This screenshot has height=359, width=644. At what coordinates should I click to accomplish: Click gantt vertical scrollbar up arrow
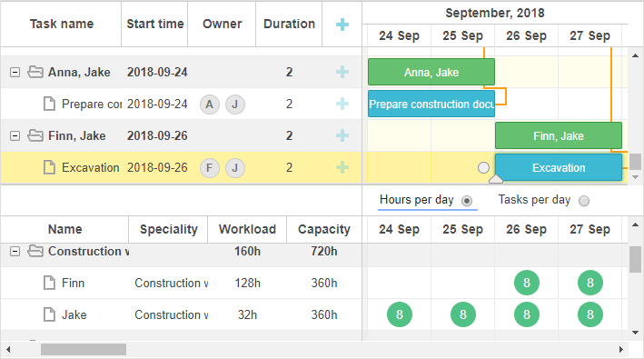coord(636,55)
